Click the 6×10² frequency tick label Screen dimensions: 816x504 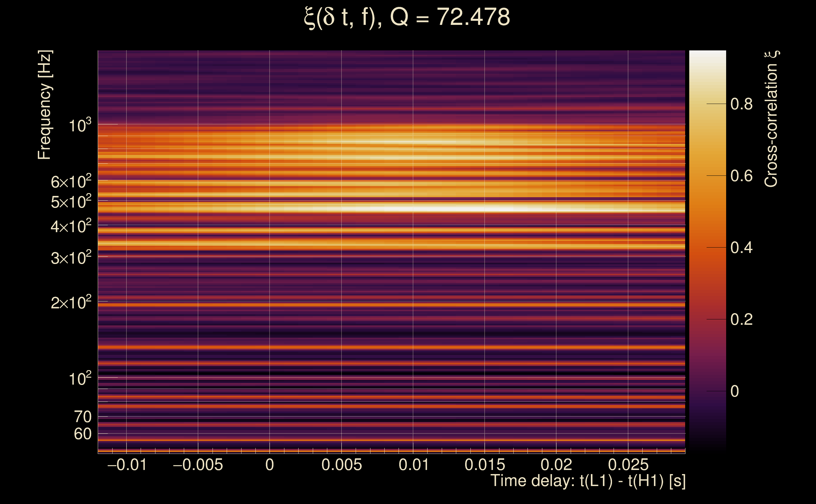[71, 182]
